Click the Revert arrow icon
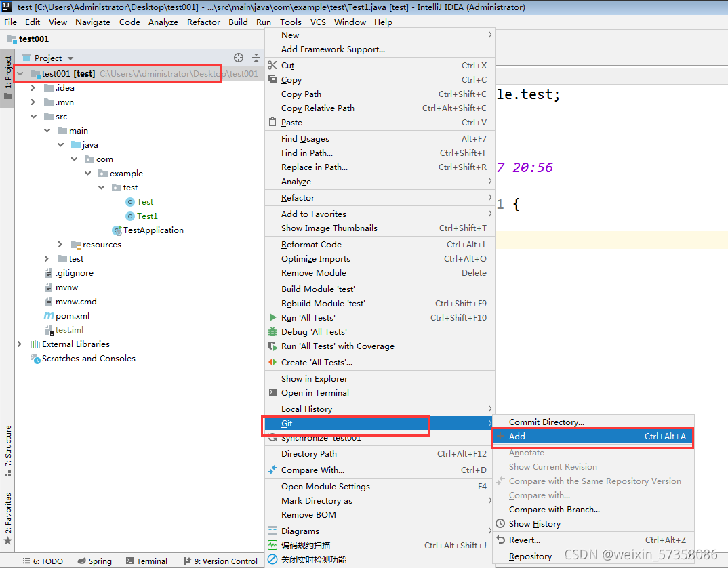 tap(500, 540)
